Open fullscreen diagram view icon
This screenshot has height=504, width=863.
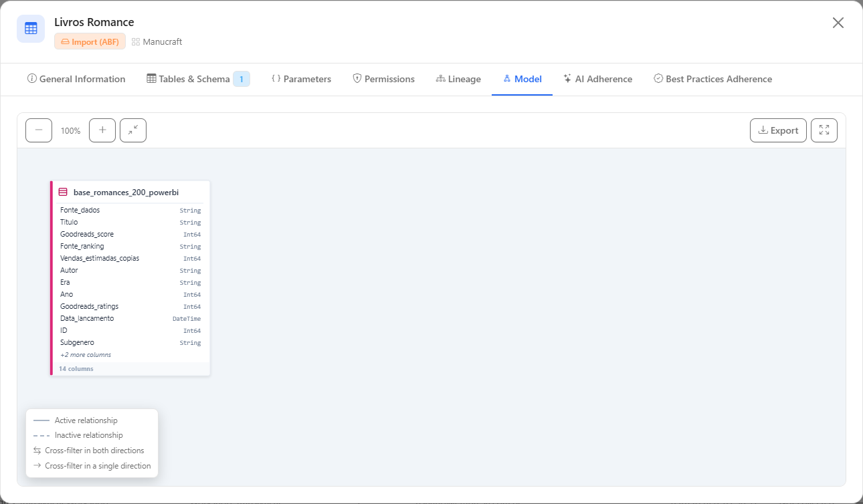[824, 130]
